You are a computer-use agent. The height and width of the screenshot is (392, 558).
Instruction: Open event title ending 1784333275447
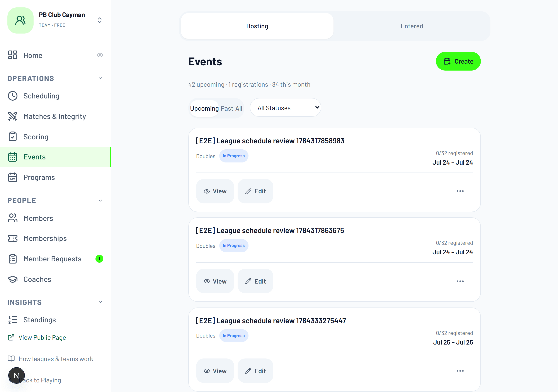pyautogui.click(x=271, y=321)
